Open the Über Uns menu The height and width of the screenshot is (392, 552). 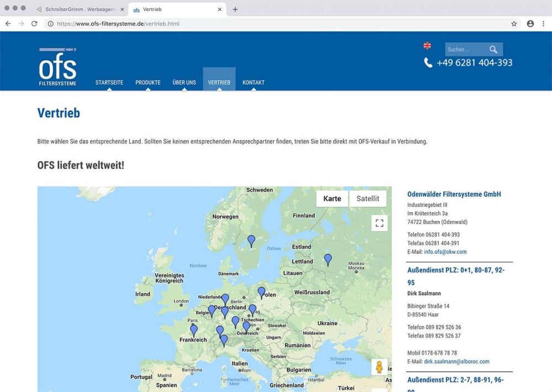(184, 82)
